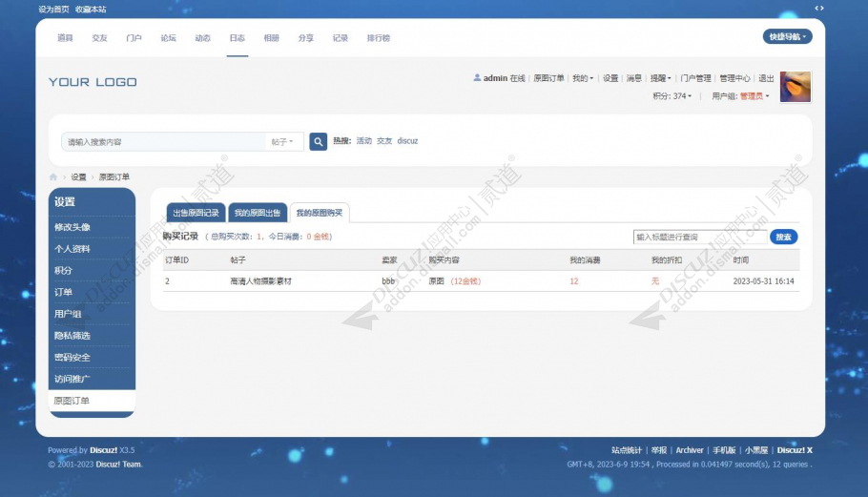The height and width of the screenshot is (497, 868).
Task: Focus the 请输入搜索内容 search box
Action: pyautogui.click(x=163, y=142)
